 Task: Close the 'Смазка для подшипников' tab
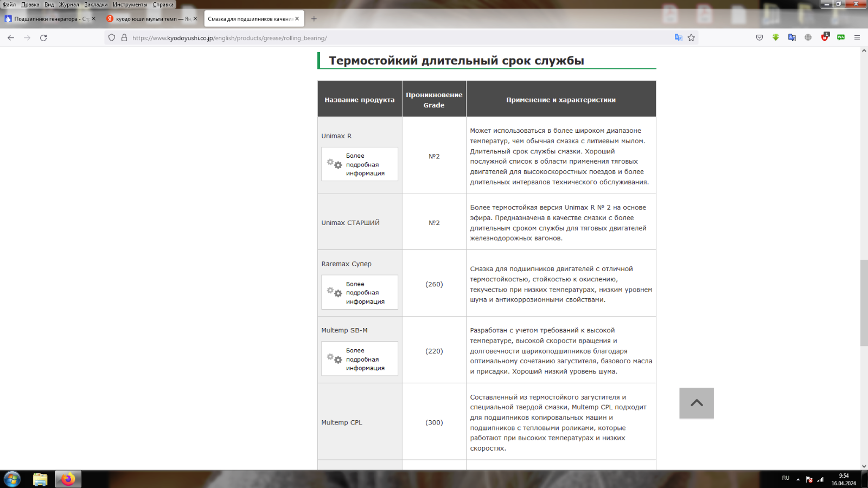(x=297, y=19)
